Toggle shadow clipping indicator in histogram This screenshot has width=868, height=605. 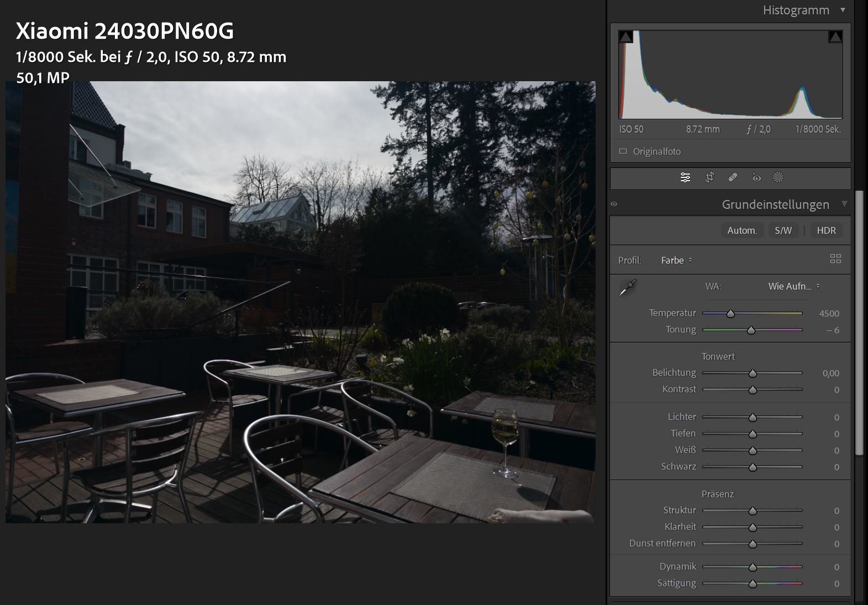pyautogui.click(x=625, y=37)
